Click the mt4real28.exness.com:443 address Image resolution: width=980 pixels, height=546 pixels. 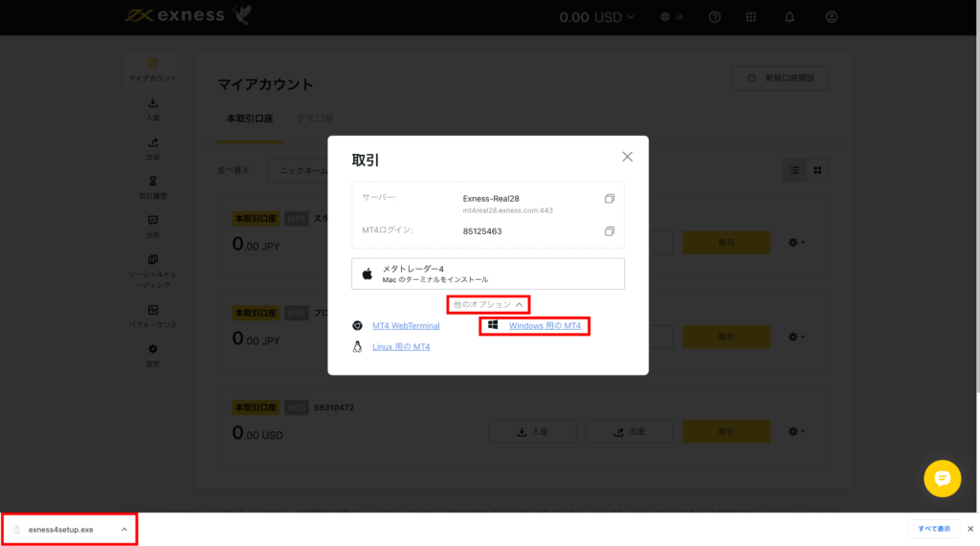click(507, 210)
